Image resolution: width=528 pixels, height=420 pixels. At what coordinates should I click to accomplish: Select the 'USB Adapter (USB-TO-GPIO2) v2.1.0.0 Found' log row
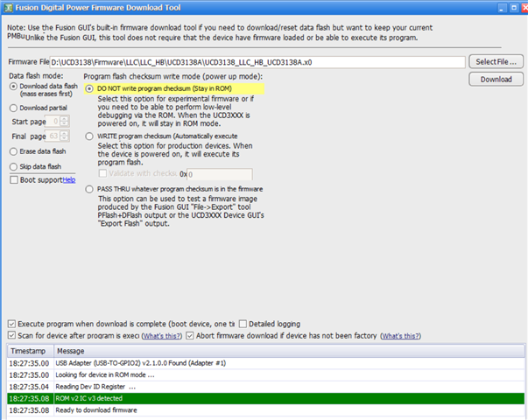click(266, 363)
